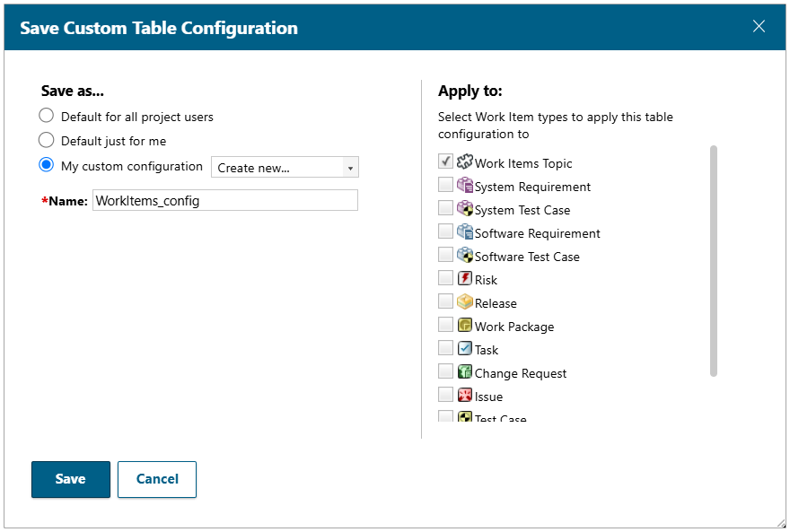Click the Change Request icon
790x532 pixels.
click(465, 372)
